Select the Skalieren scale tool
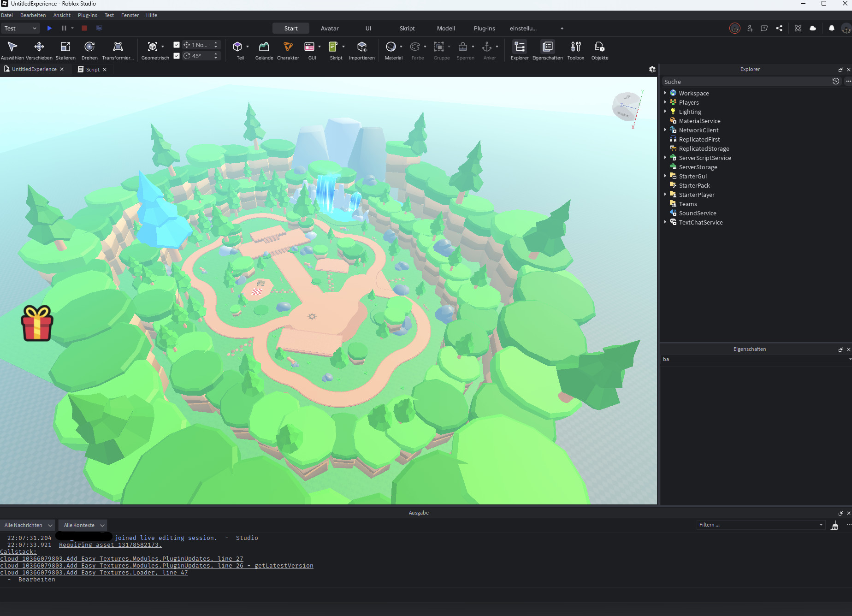 coord(65,50)
